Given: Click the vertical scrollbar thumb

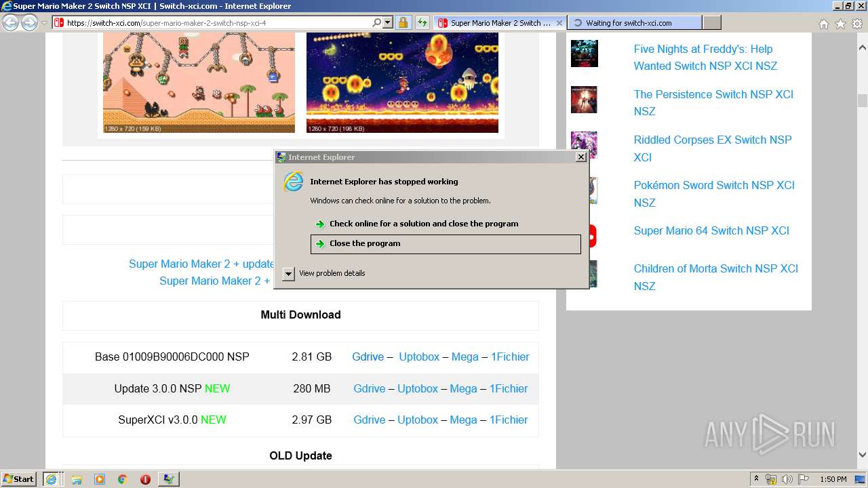Looking at the screenshot, I should tap(862, 100).
